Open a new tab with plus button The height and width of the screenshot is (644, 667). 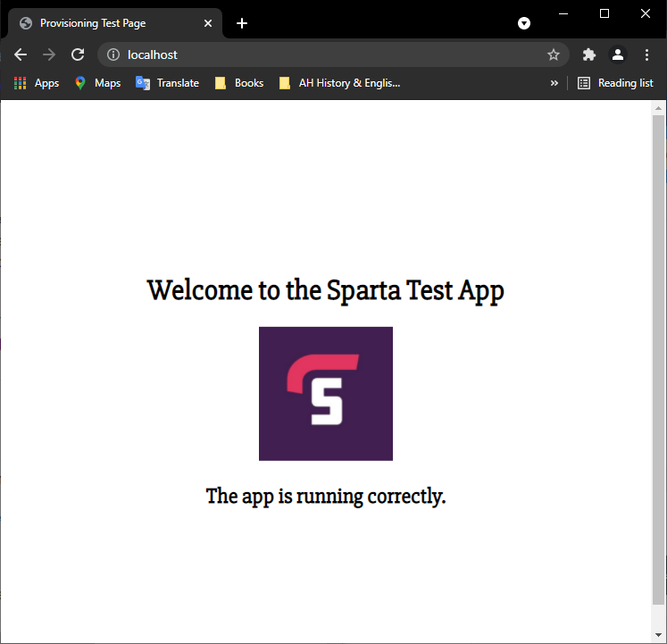click(x=242, y=23)
